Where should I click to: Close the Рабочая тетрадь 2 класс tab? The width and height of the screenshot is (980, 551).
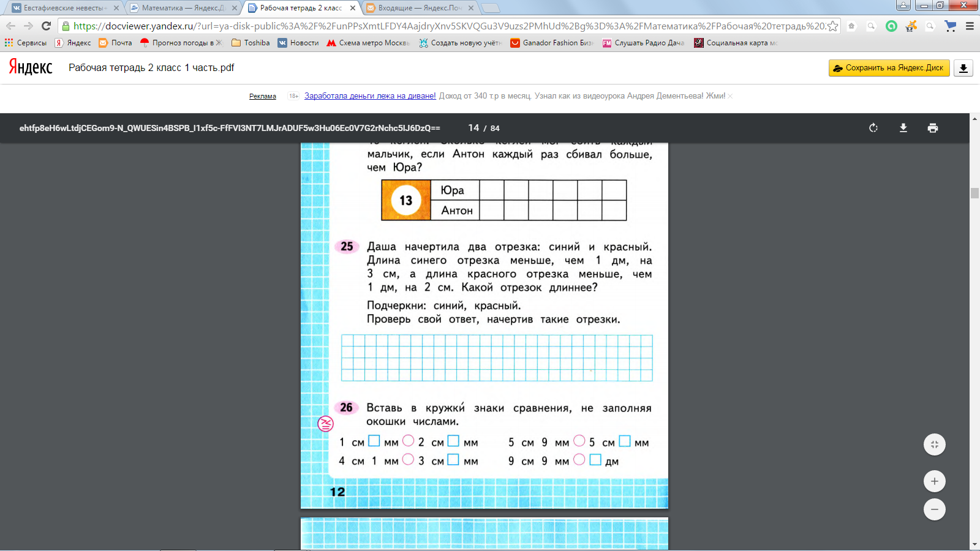click(x=353, y=8)
